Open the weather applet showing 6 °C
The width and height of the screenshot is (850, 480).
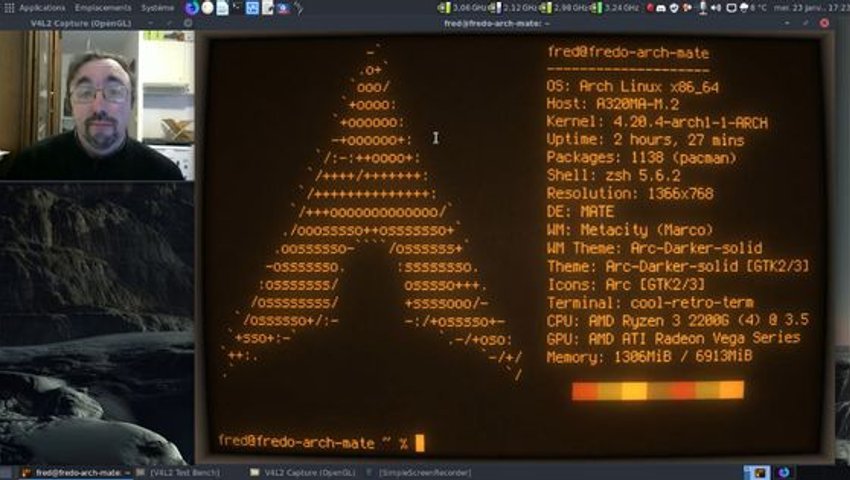pyautogui.click(x=753, y=8)
